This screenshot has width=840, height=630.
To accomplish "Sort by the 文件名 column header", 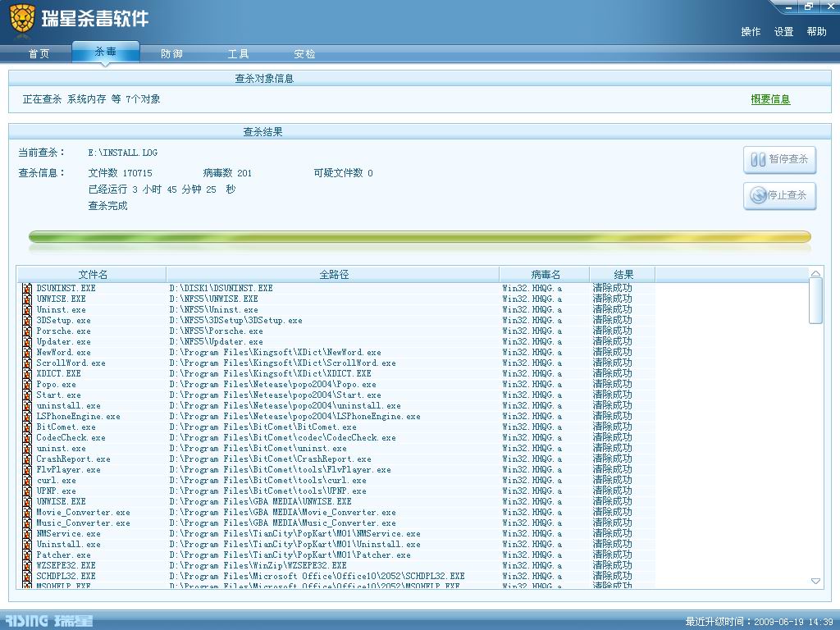I will (92, 275).
